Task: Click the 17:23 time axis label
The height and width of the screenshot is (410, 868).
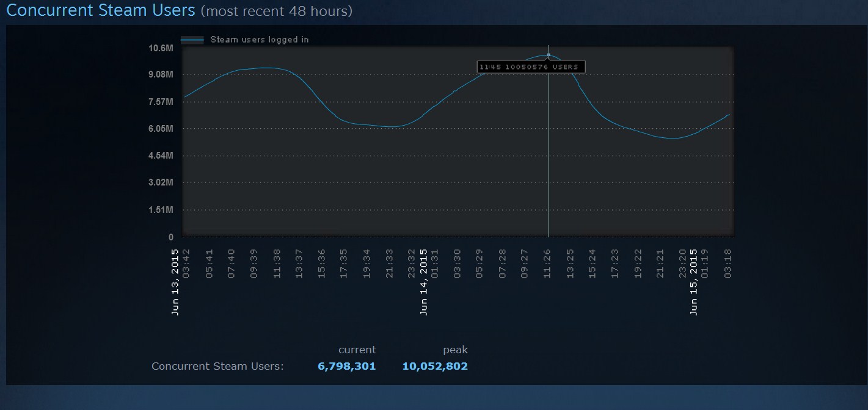Action: pos(615,263)
